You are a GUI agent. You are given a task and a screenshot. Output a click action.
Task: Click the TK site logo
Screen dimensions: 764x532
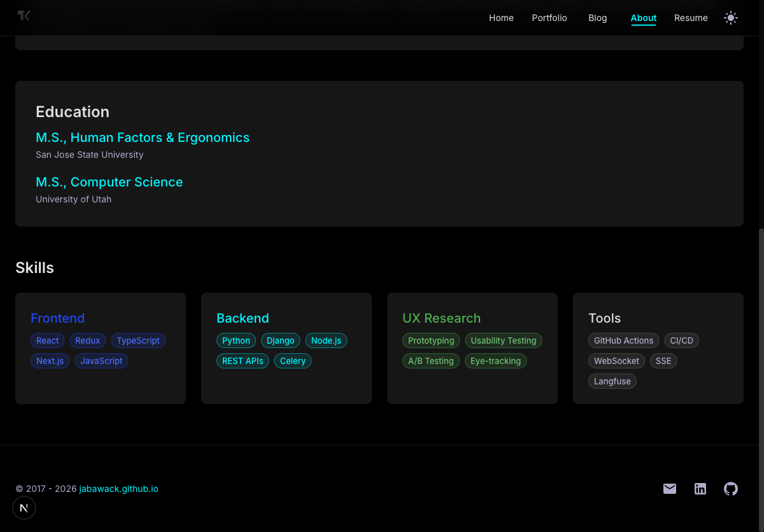point(24,16)
